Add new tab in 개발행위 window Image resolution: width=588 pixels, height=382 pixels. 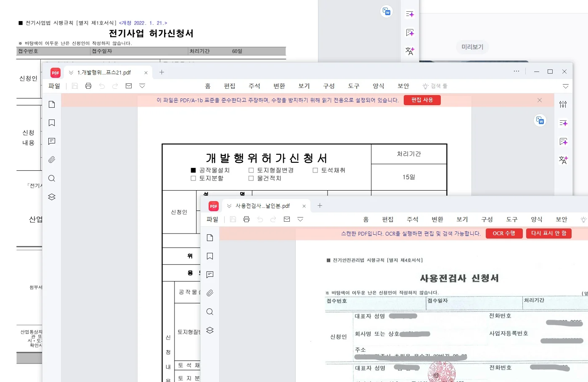coord(162,72)
